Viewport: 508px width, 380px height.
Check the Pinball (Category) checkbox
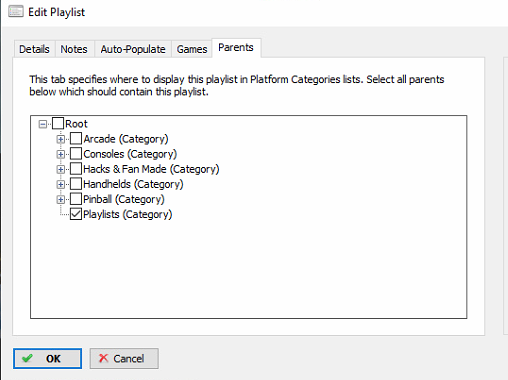pos(76,199)
